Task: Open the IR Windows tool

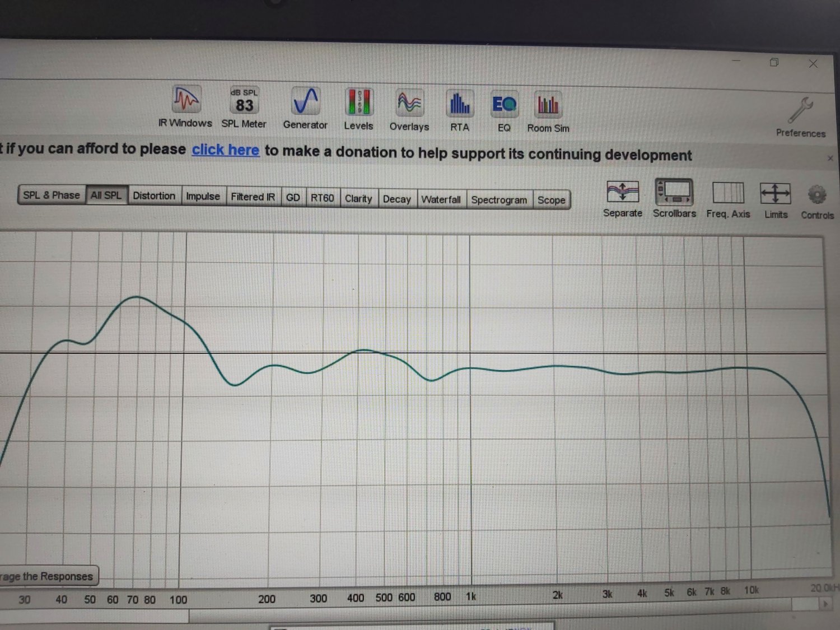Action: 185,106
